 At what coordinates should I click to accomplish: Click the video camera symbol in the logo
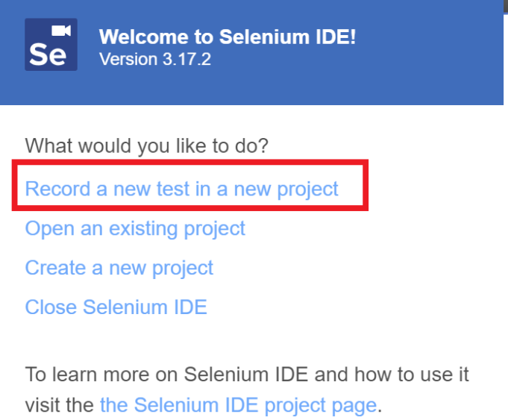coord(61,31)
